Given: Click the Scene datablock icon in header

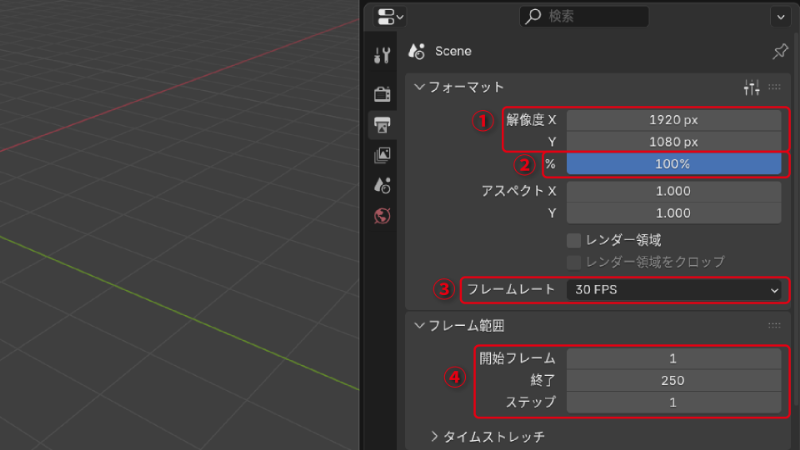Looking at the screenshot, I should click(416, 51).
